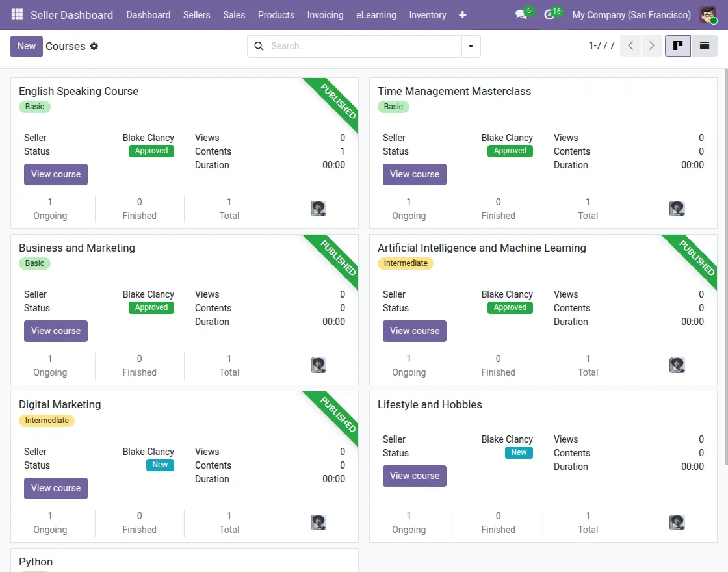Open the conversations chat icon

coord(521,15)
